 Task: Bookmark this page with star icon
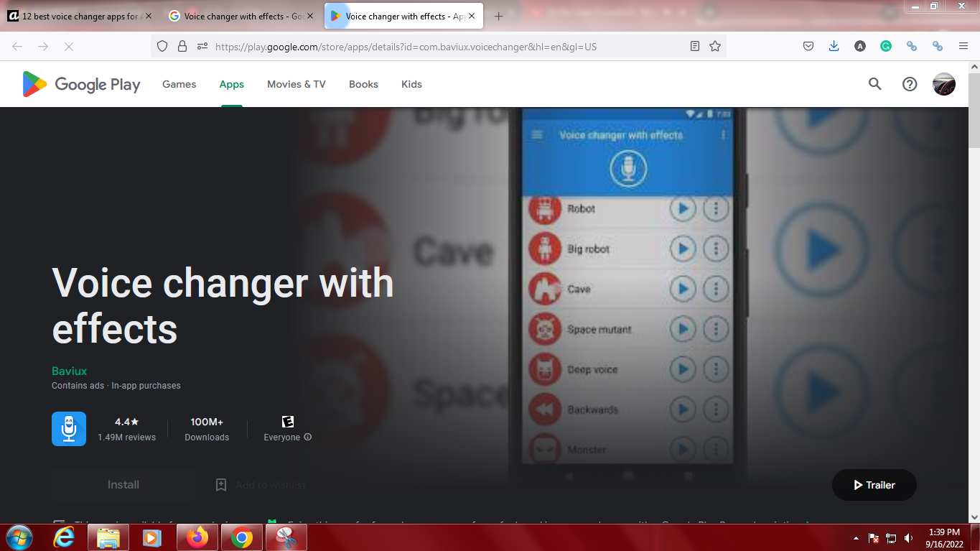[x=715, y=46]
